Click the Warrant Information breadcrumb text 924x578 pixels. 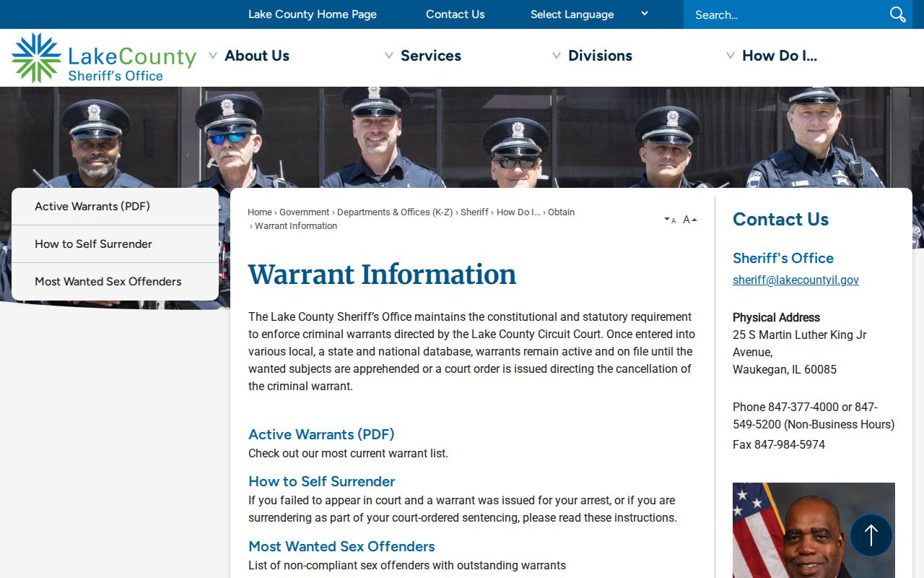(296, 226)
